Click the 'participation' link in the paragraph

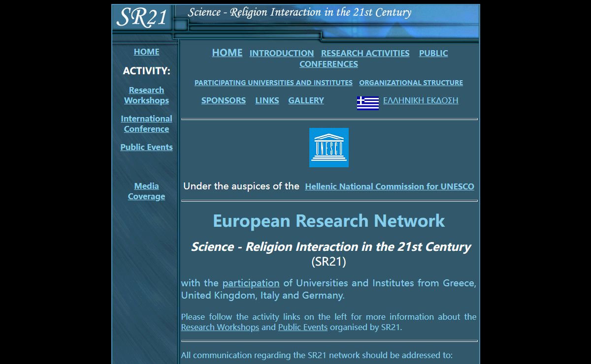[251, 283]
